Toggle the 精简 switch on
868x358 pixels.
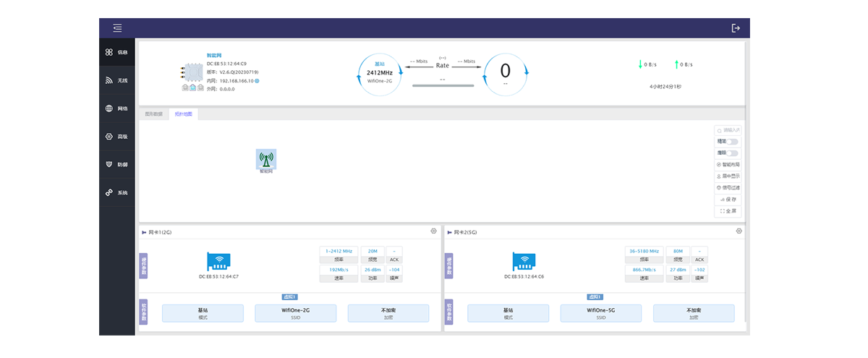[x=733, y=142]
